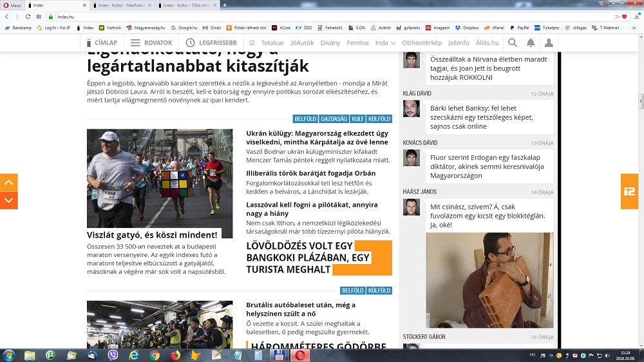Open 'Brutális autóbaleset után' article

click(x=301, y=309)
